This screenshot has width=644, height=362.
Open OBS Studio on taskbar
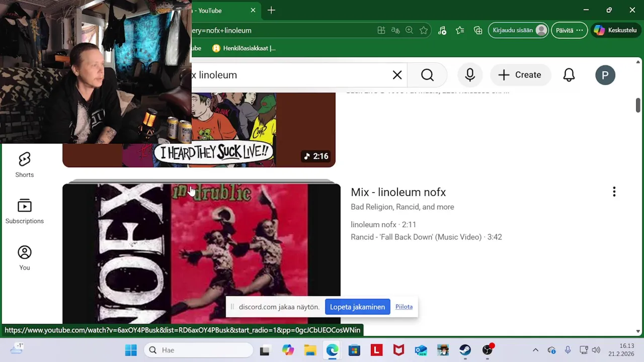(x=487, y=350)
